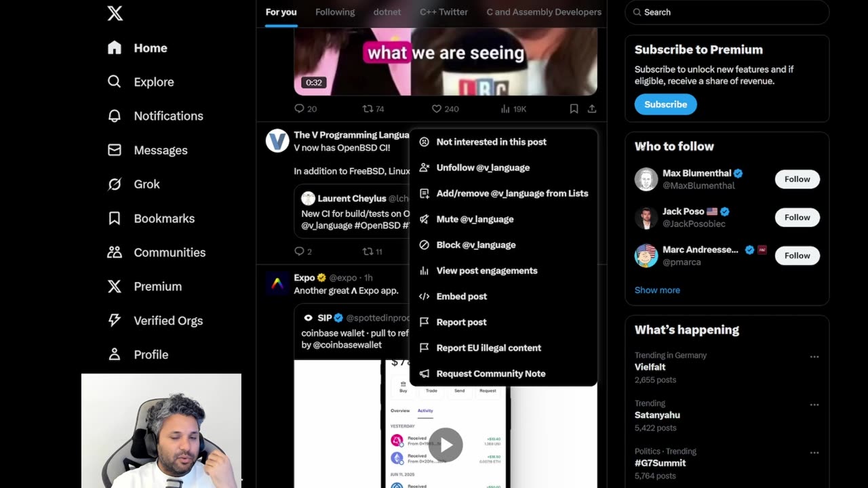Click the Search input field
This screenshot has width=868, height=488.
click(727, 12)
